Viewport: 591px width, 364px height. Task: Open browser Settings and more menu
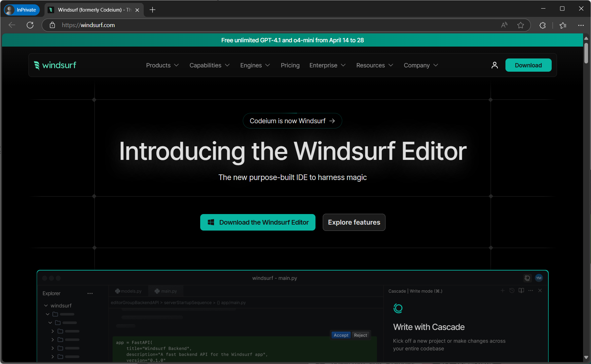pos(581,25)
